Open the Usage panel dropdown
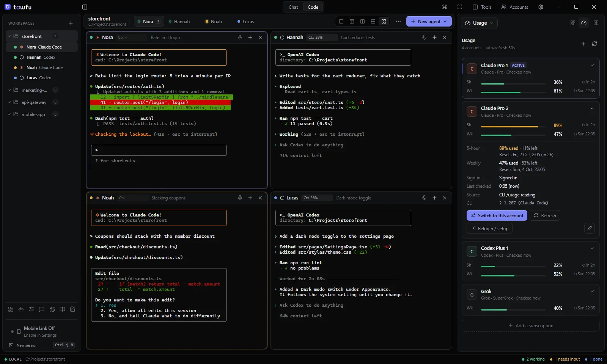607x364 pixels. pyautogui.click(x=479, y=23)
